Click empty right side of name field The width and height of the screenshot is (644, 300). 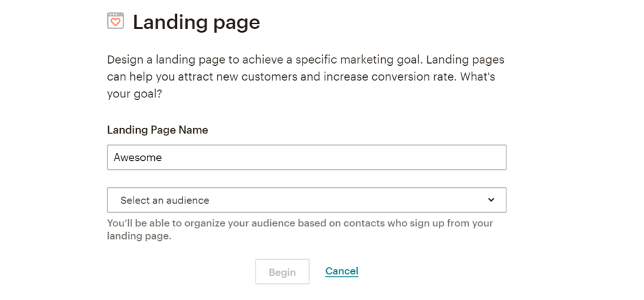pos(402,158)
